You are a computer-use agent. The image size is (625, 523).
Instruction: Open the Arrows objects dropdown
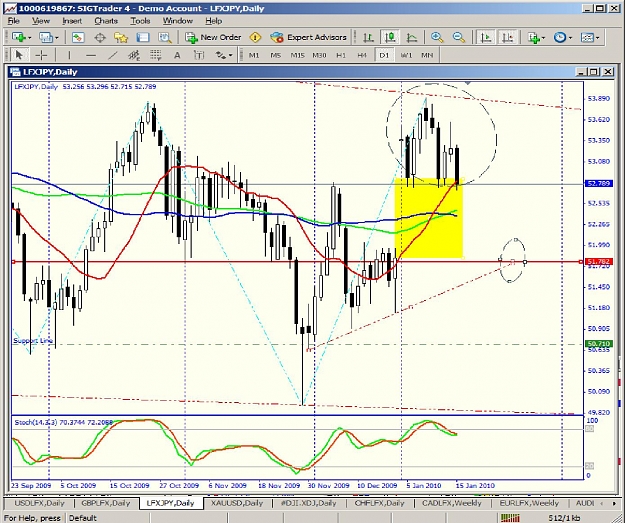point(230,55)
